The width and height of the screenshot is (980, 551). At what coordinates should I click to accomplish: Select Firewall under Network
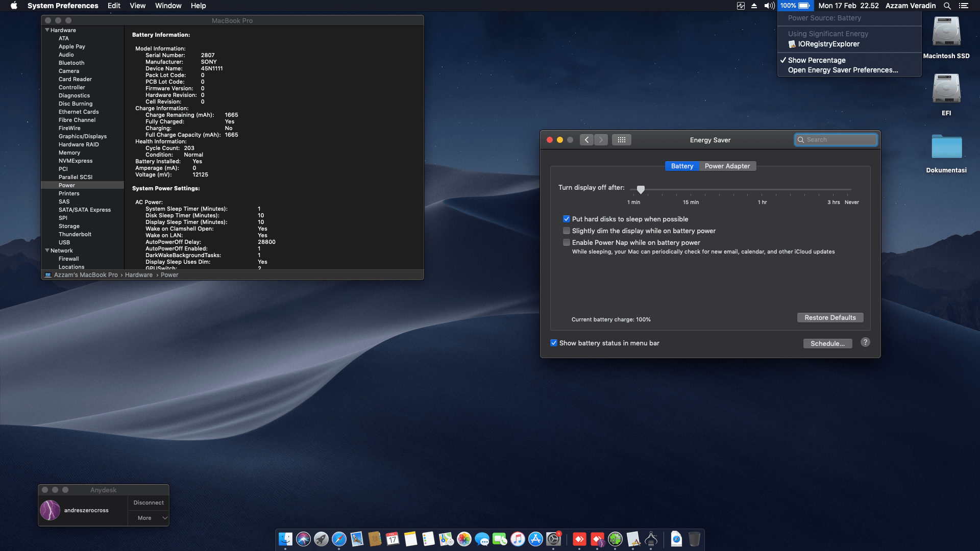[x=69, y=259]
